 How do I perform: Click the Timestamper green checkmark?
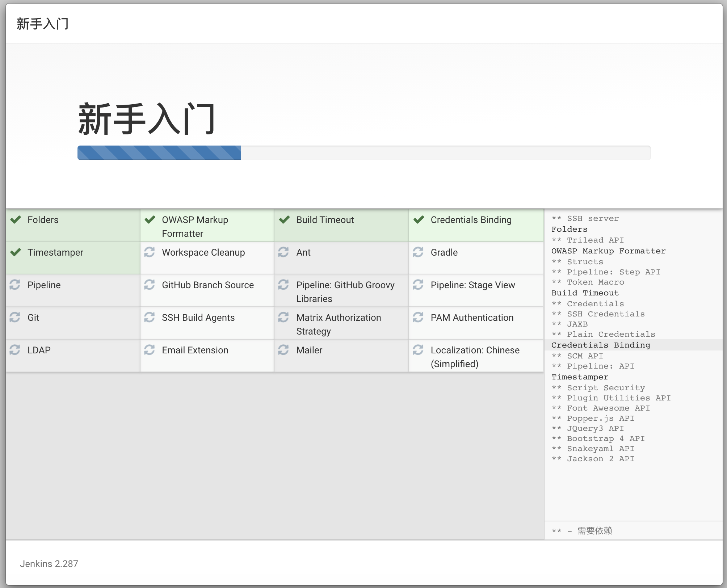[16, 252]
